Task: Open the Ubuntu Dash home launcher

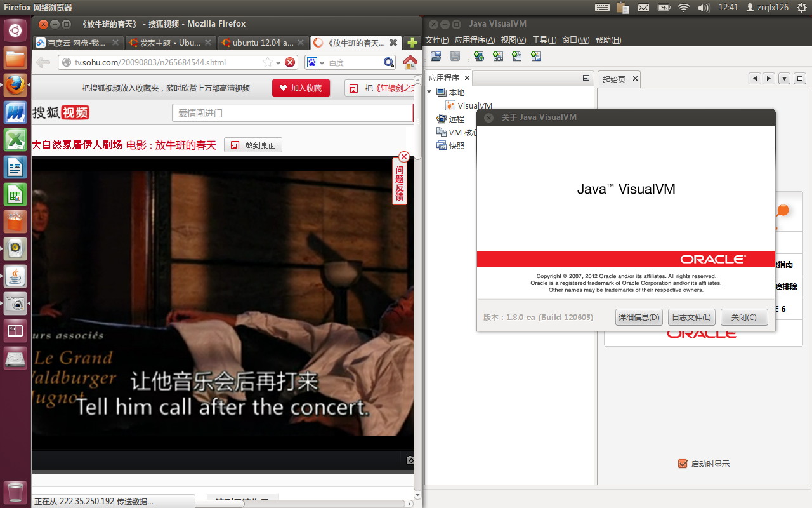Action: click(x=15, y=30)
